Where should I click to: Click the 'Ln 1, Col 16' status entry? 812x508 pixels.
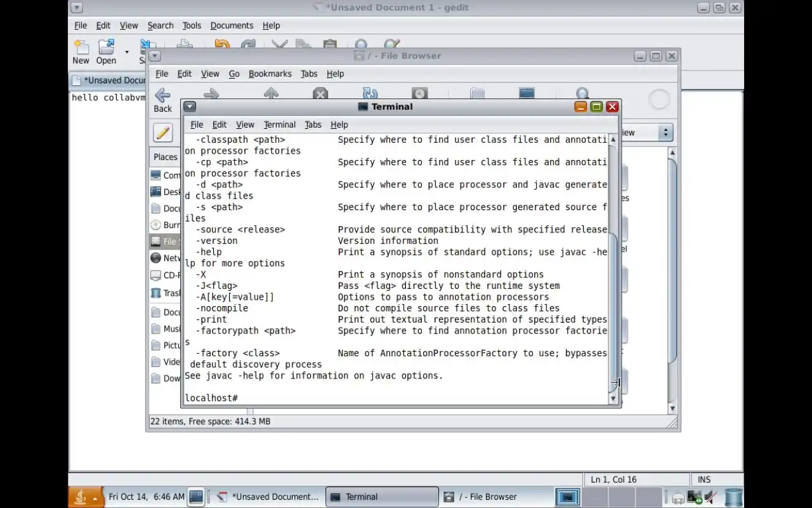pos(613,479)
